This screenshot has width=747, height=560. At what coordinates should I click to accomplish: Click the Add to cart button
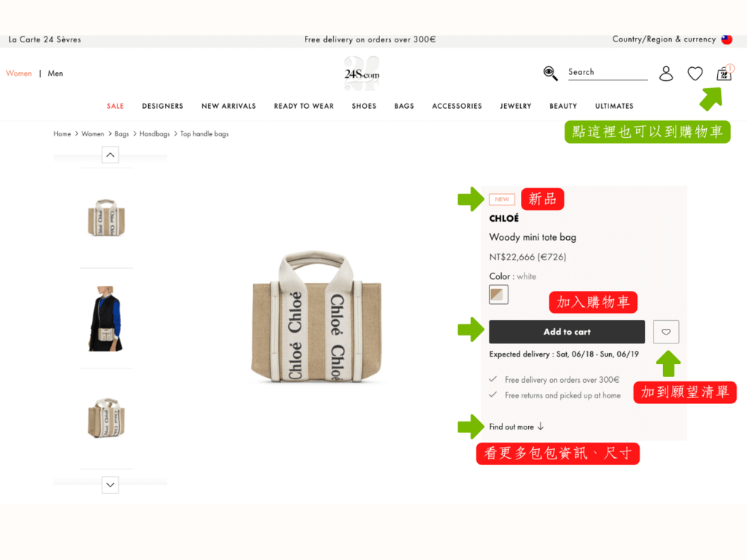(x=566, y=332)
